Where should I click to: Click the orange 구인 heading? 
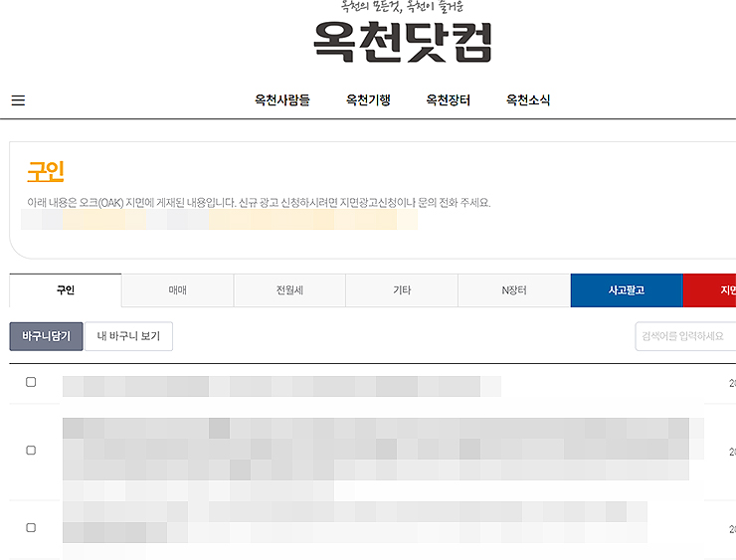[46, 172]
